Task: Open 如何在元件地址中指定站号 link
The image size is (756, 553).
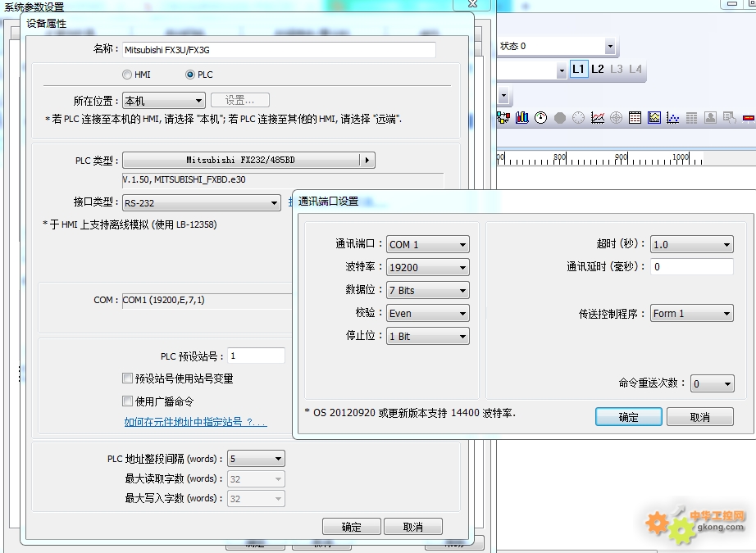Action: pos(195,422)
